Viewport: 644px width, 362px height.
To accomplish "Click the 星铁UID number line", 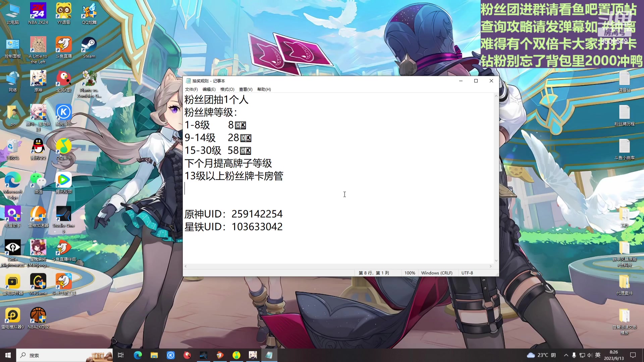I will pos(233,227).
